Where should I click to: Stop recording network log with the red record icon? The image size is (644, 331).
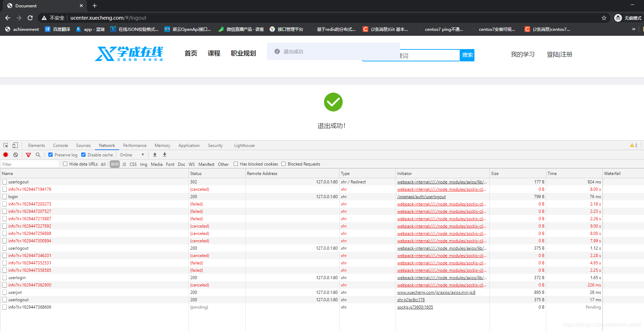pyautogui.click(x=6, y=155)
